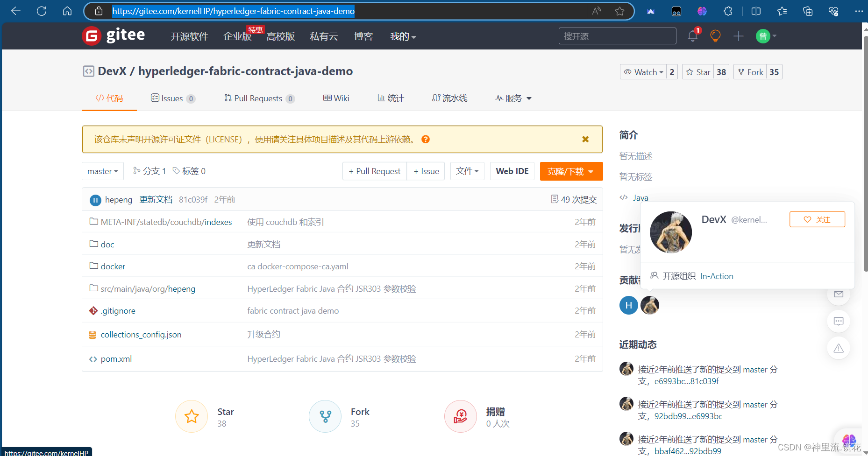Click the browser favorites star icon
Viewport: 868px width, 456px height.
point(620,11)
